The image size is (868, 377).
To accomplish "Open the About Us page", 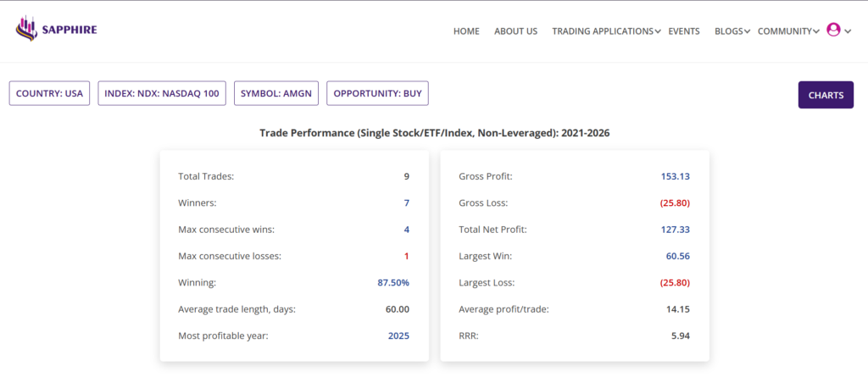I will click(515, 31).
